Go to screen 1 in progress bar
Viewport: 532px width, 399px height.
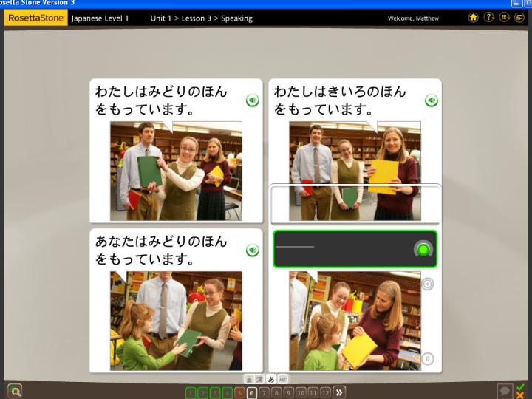[191, 392]
